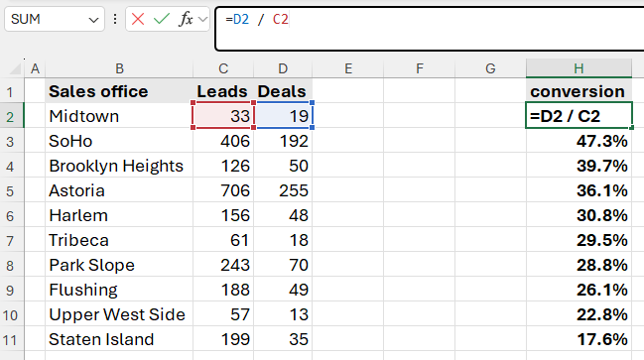Image resolution: width=644 pixels, height=360 pixels.
Task: Select row 11 header
Action: point(11,339)
